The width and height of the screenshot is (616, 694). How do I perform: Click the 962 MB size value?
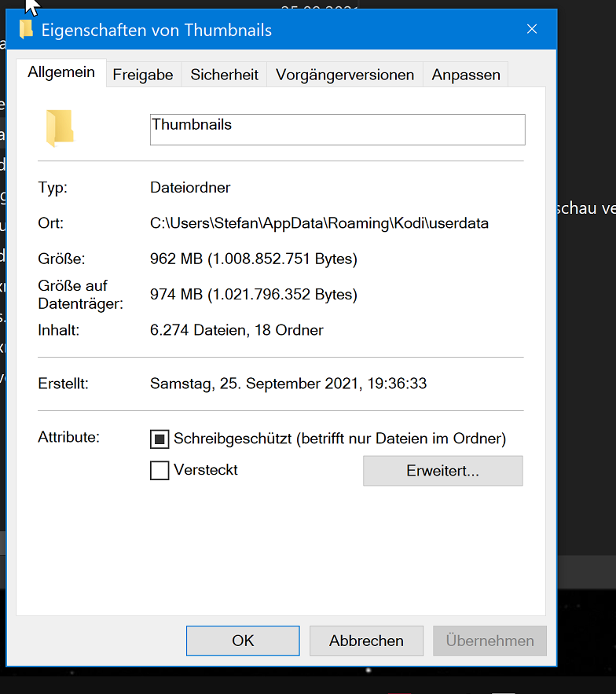point(254,259)
